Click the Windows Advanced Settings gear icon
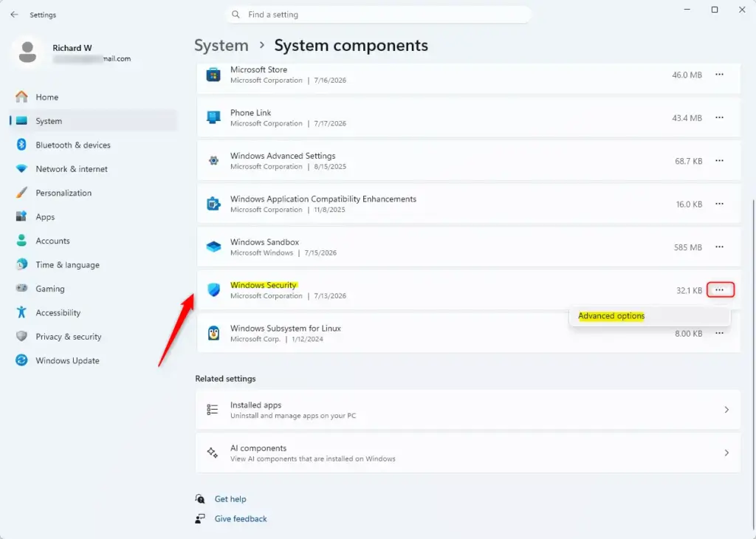 pos(213,160)
